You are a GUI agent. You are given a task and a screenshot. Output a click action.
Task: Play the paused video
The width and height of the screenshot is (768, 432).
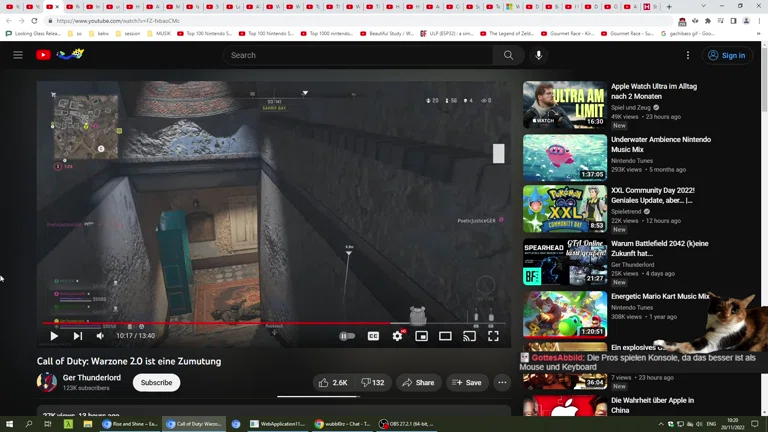pyautogui.click(x=54, y=336)
